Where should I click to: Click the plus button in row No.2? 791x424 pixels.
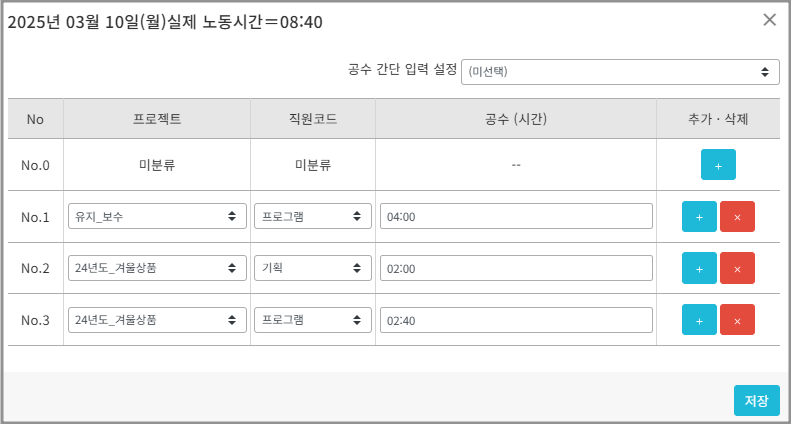point(699,268)
